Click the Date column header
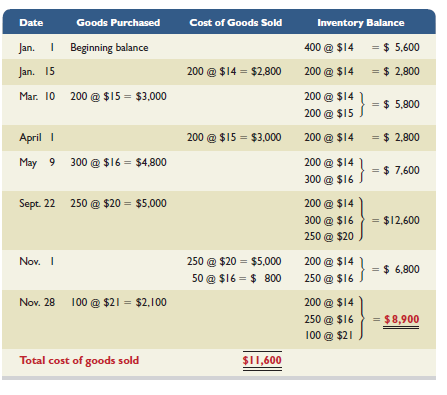The width and height of the screenshot is (447, 395). pos(31,23)
